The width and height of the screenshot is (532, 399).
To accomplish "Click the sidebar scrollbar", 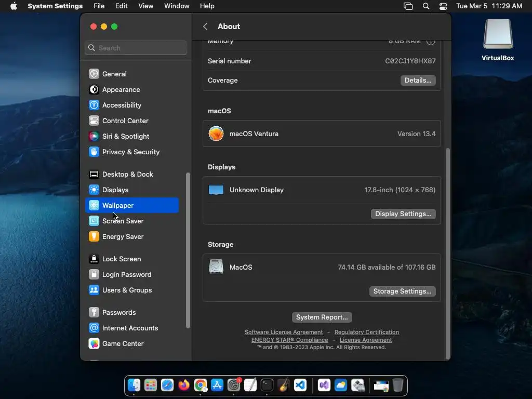I will point(188,251).
